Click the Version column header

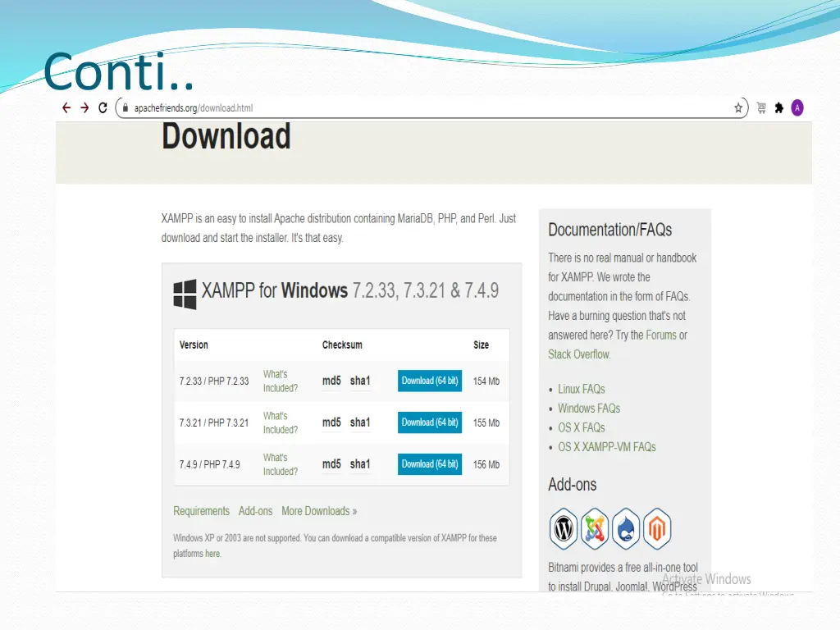pyautogui.click(x=194, y=345)
